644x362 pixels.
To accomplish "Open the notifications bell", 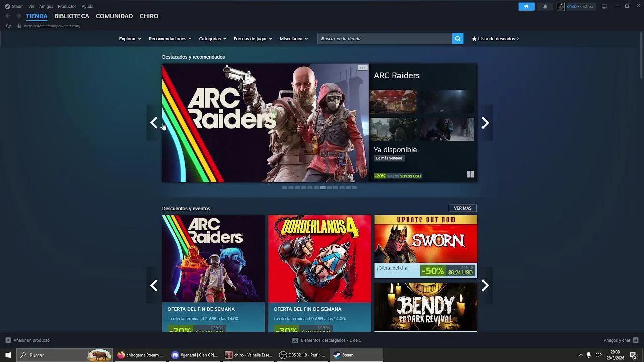I will [x=545, y=6].
